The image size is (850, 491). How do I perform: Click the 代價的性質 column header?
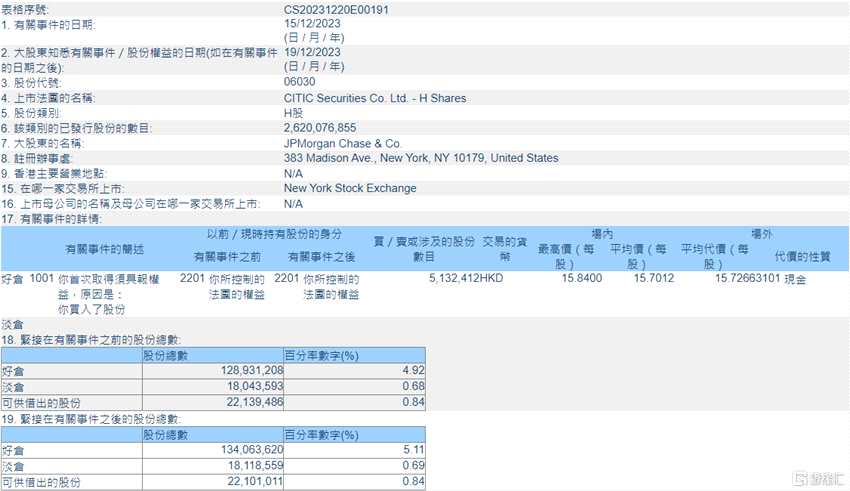(x=802, y=256)
